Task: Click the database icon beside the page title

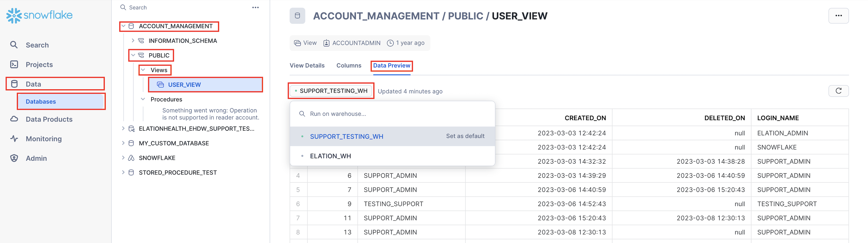Action: pos(297,16)
